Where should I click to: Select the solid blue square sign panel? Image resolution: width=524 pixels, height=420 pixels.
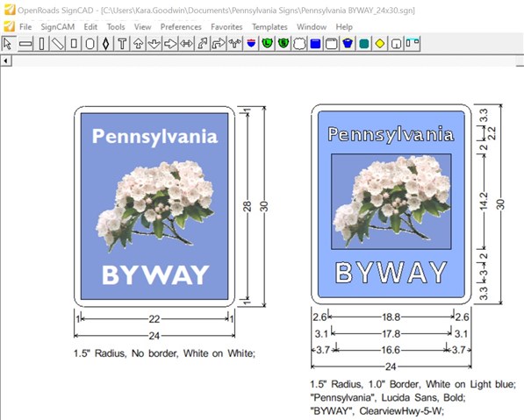point(315,44)
